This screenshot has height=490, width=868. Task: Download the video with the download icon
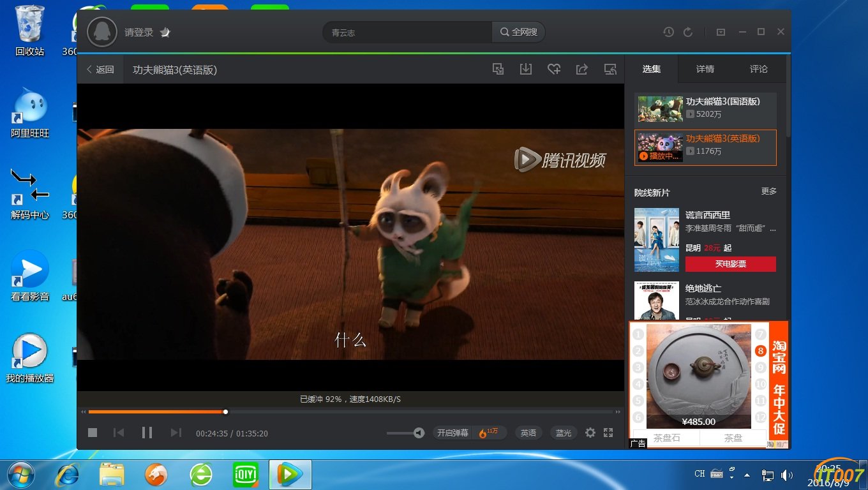point(526,69)
